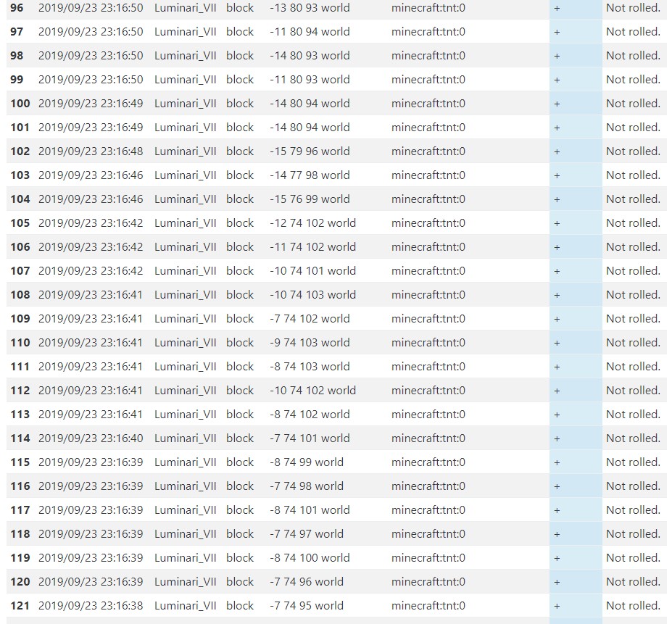Click coordinates "-9 74 103 world"
672x624 pixels.
310,342
